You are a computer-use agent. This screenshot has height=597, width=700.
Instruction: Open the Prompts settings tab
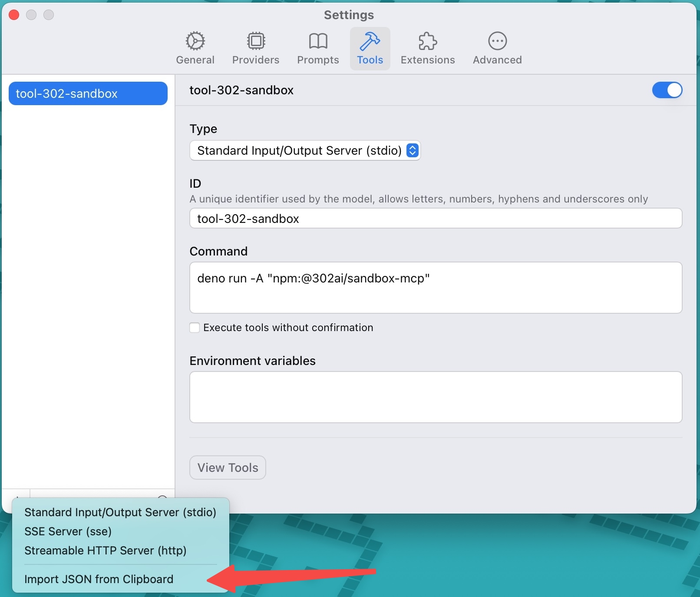tap(318, 48)
